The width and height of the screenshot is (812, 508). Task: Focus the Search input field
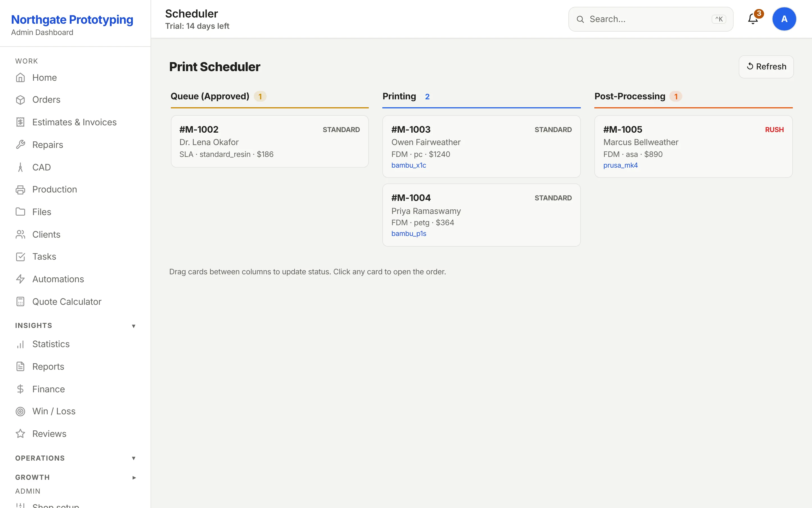pos(651,19)
